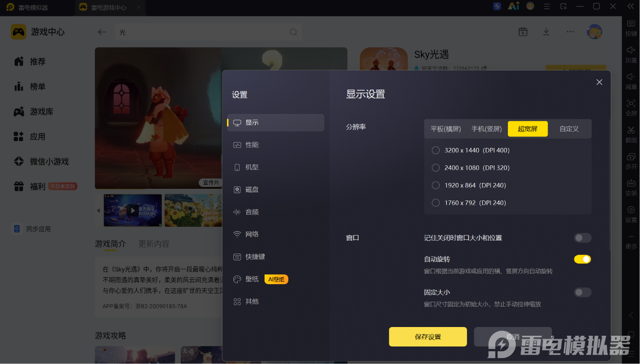Click the calendar sign-in icon in game center
The height and width of the screenshot is (364, 640).
(x=523, y=32)
